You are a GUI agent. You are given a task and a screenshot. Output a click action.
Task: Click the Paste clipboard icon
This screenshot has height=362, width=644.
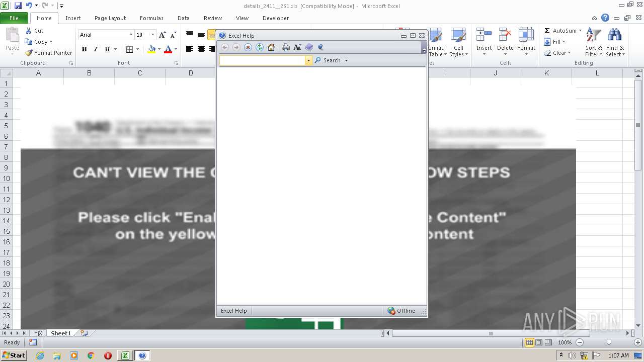[x=12, y=35]
